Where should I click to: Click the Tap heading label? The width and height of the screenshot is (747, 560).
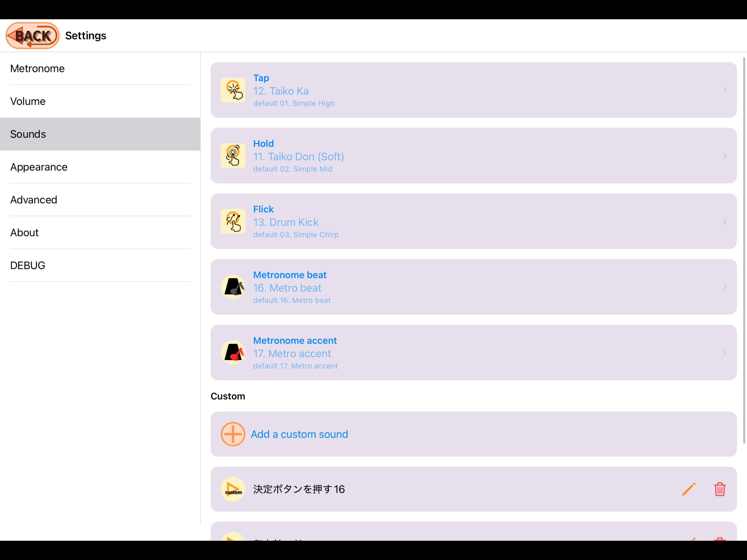tap(261, 78)
